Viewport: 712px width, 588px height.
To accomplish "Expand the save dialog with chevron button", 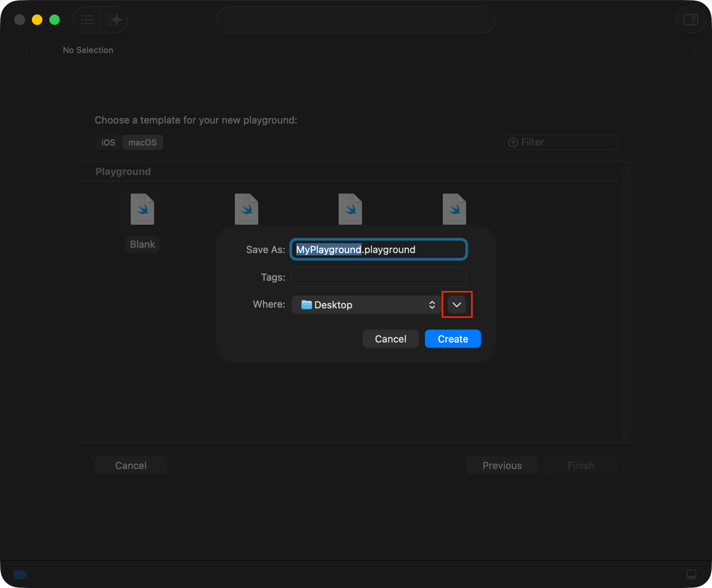I will click(x=457, y=305).
